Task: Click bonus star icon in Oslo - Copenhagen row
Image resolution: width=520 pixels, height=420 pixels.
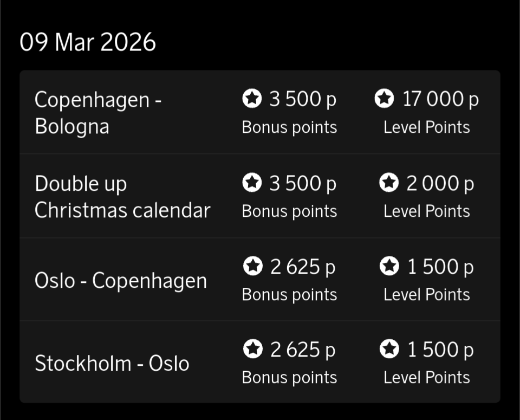Action: (253, 266)
